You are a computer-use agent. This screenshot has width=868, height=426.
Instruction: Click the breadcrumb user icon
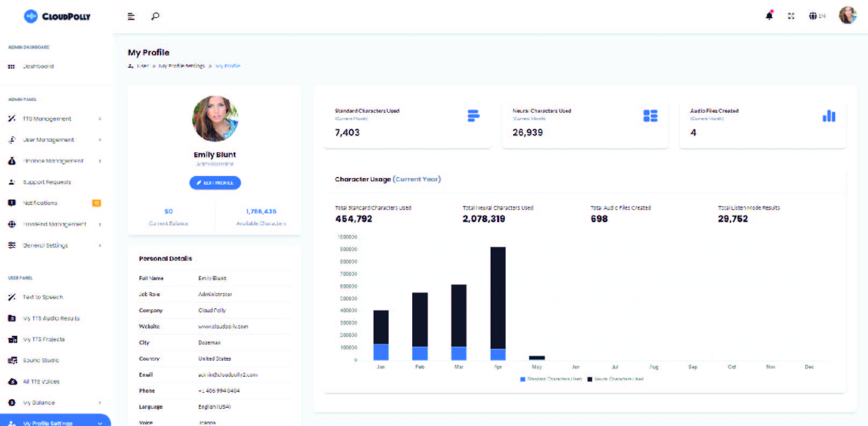(131, 66)
